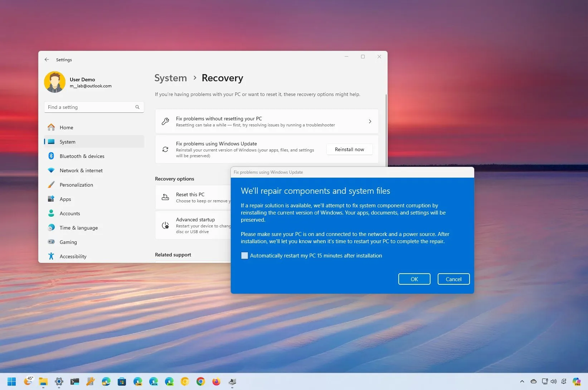Click the last taskbar app icon beside Firefox
The height and width of the screenshot is (390, 588).
tap(232, 382)
